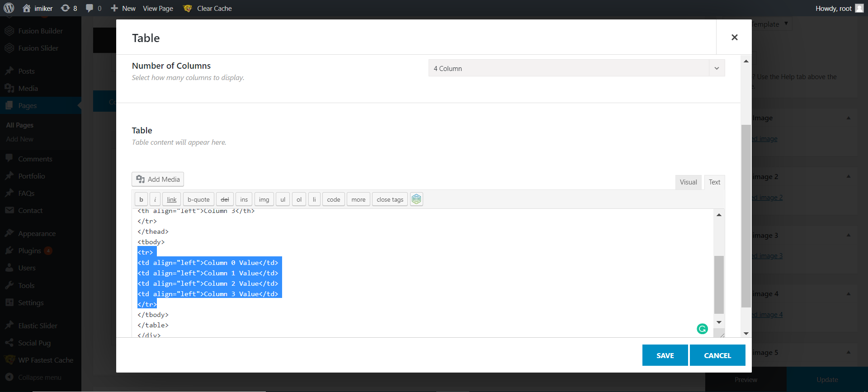Insert the more tag
868x392 pixels.
pos(359,199)
